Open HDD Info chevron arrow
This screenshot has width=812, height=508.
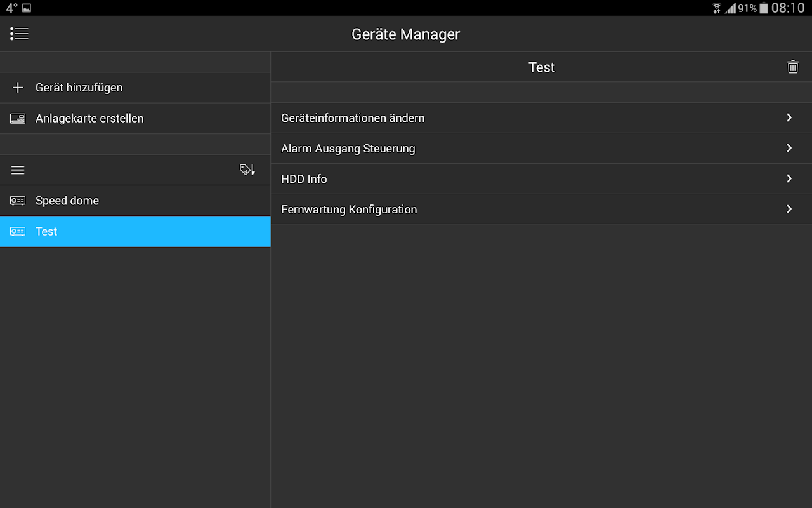click(789, 178)
